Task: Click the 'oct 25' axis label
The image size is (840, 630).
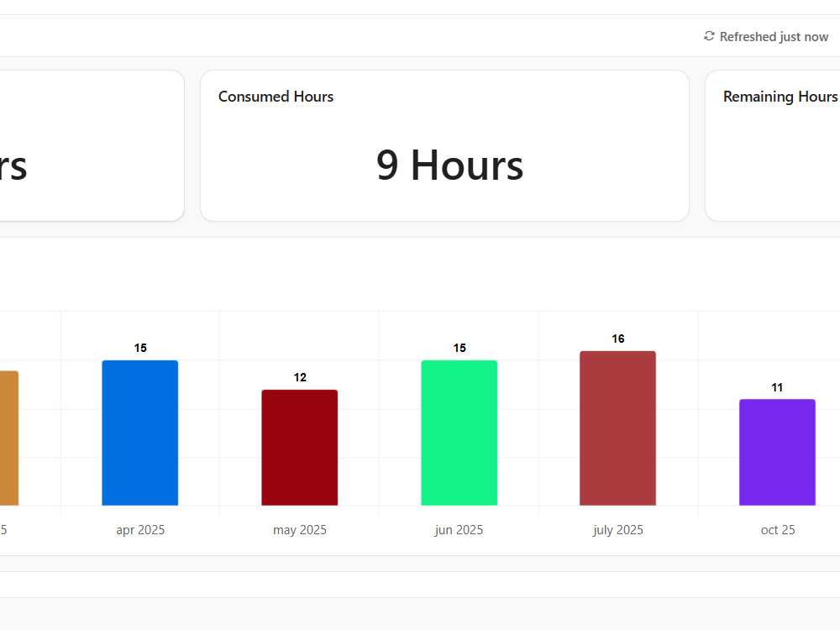Action: (778, 530)
